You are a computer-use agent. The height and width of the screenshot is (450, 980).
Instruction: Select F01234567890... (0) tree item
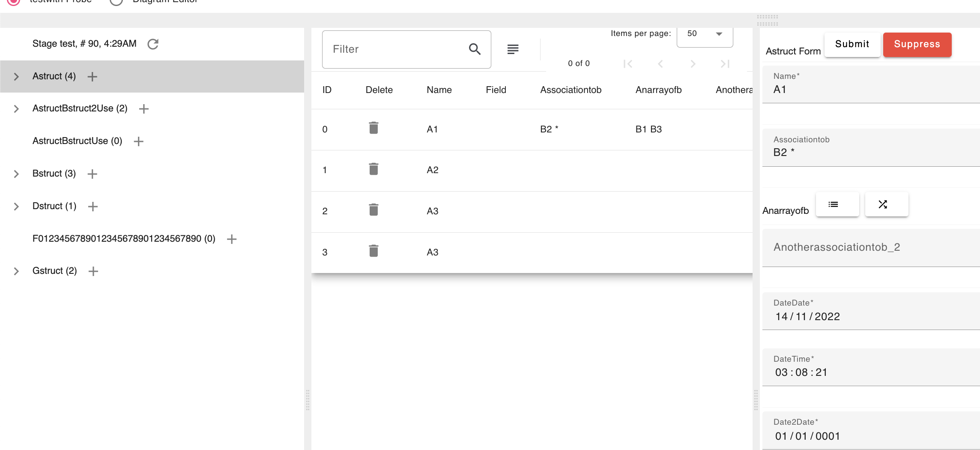pos(124,239)
